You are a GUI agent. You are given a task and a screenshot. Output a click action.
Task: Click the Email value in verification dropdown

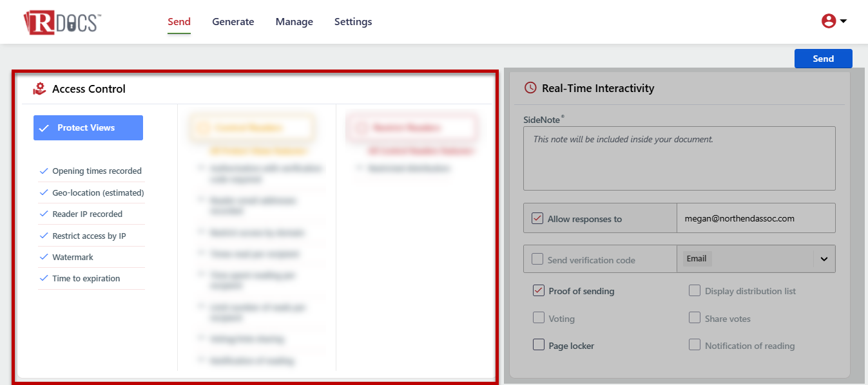click(697, 259)
